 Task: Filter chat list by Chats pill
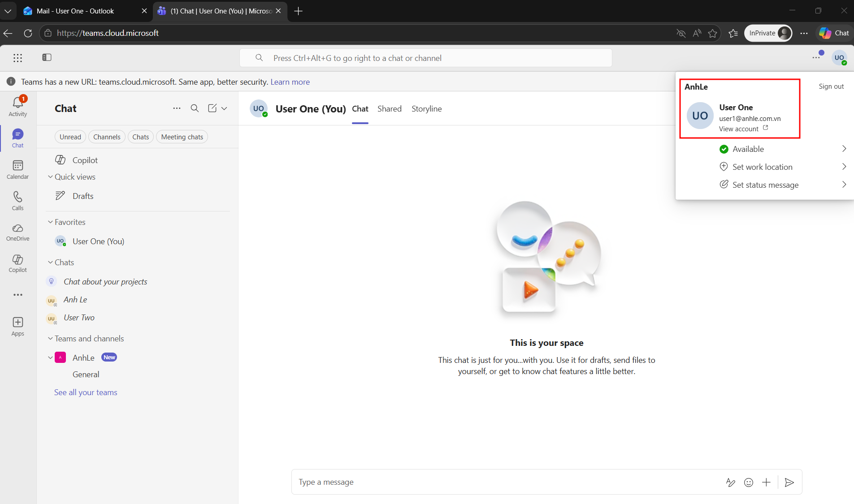coord(141,137)
